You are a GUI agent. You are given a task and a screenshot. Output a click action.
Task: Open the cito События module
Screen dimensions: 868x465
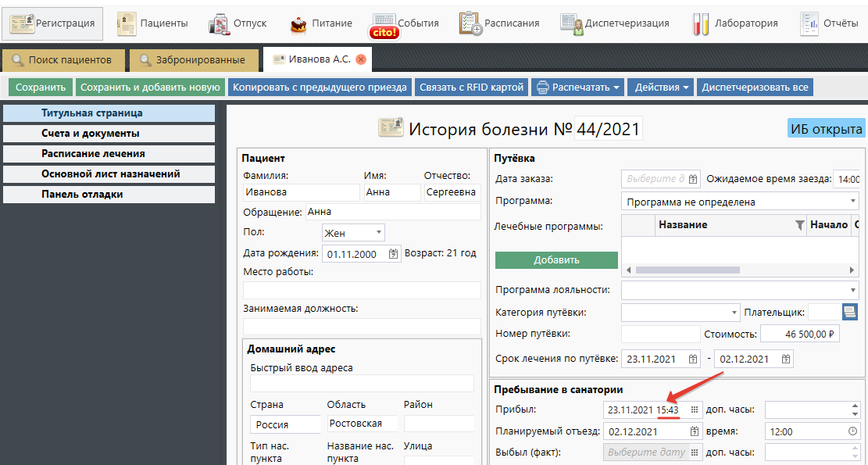tap(405, 24)
